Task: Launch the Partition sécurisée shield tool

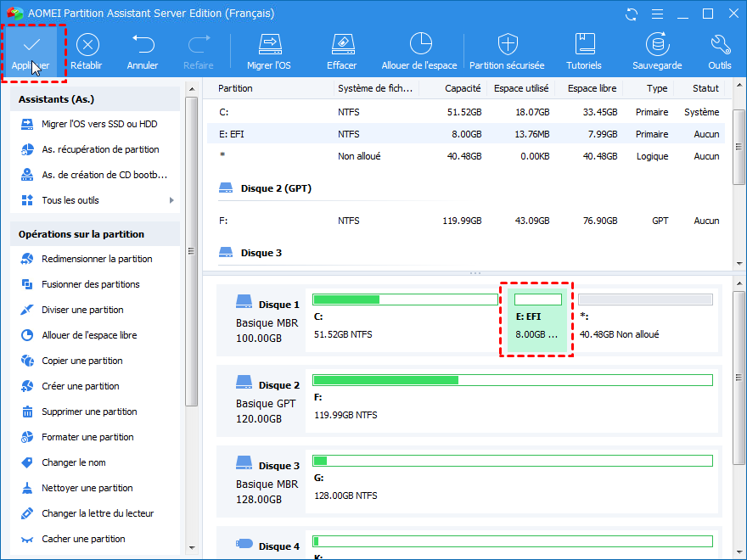Action: coord(507,45)
